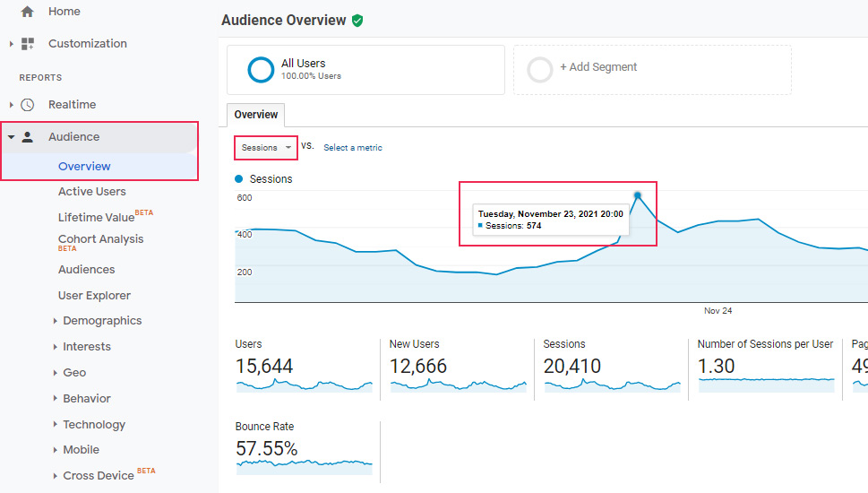
Task: Click the Sessions per User sparkline
Action: pyautogui.click(x=766, y=385)
